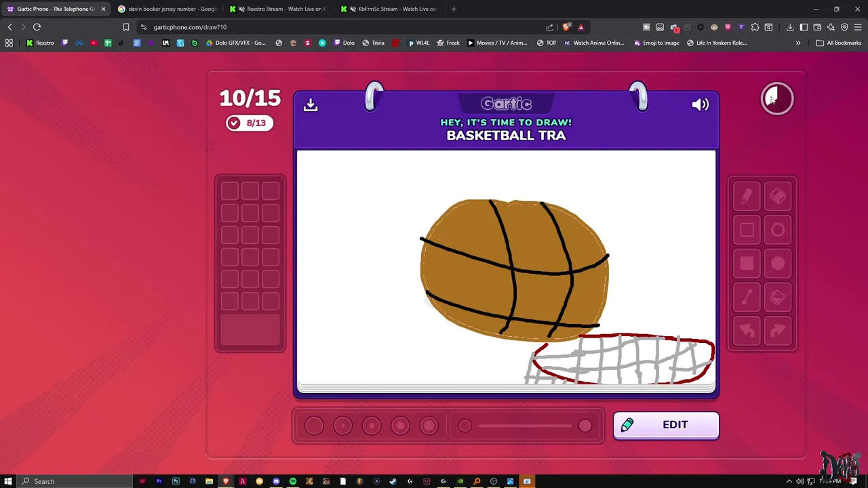
Task: Select the Fill bucket tool
Action: [778, 297]
